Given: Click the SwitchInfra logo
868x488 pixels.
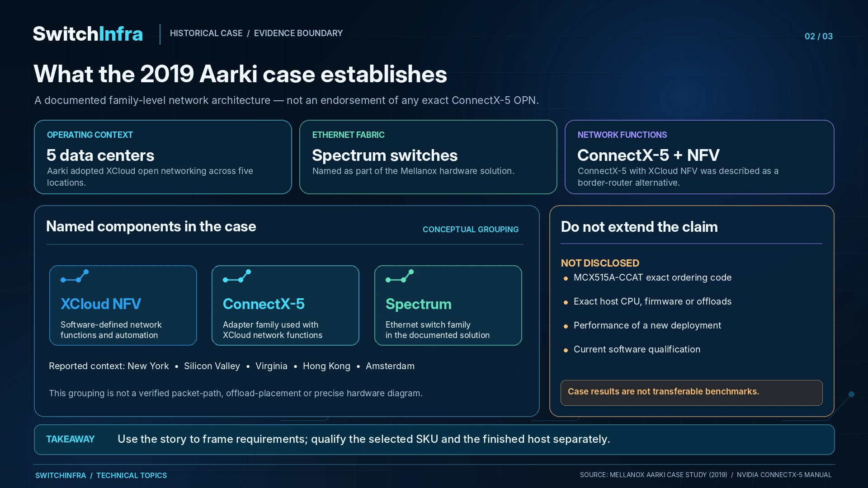Looking at the screenshot, I should (x=88, y=34).
